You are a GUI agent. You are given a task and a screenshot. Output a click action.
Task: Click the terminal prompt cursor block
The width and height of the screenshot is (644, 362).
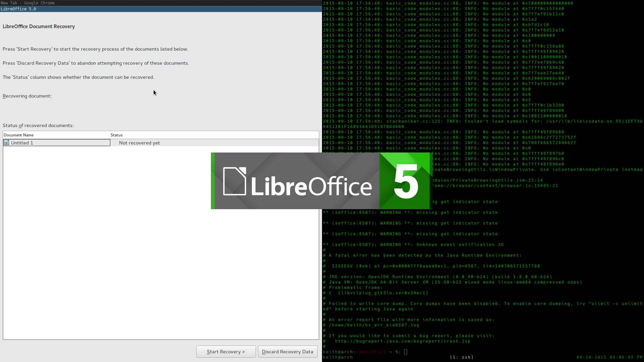tap(406, 352)
